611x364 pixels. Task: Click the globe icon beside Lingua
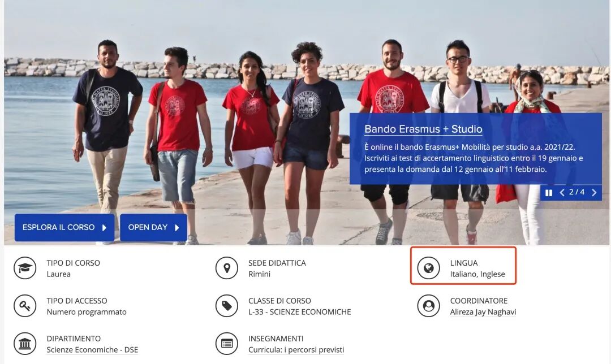click(x=429, y=268)
